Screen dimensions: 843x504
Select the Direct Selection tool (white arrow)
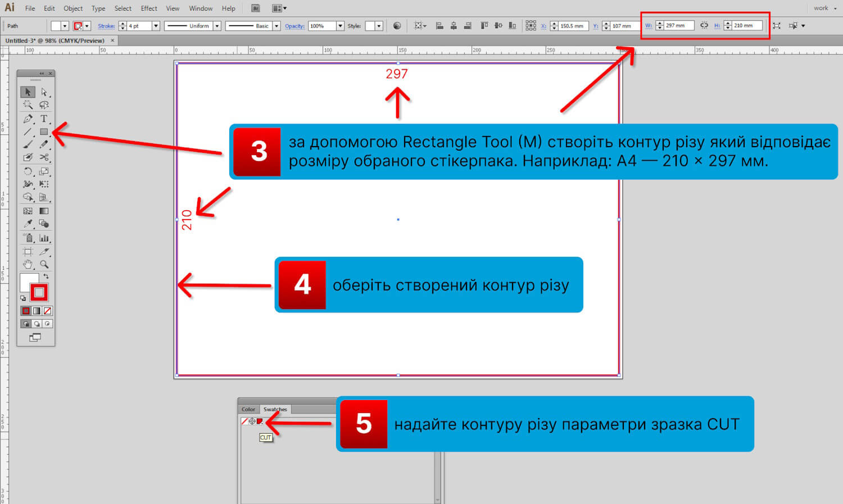[44, 92]
